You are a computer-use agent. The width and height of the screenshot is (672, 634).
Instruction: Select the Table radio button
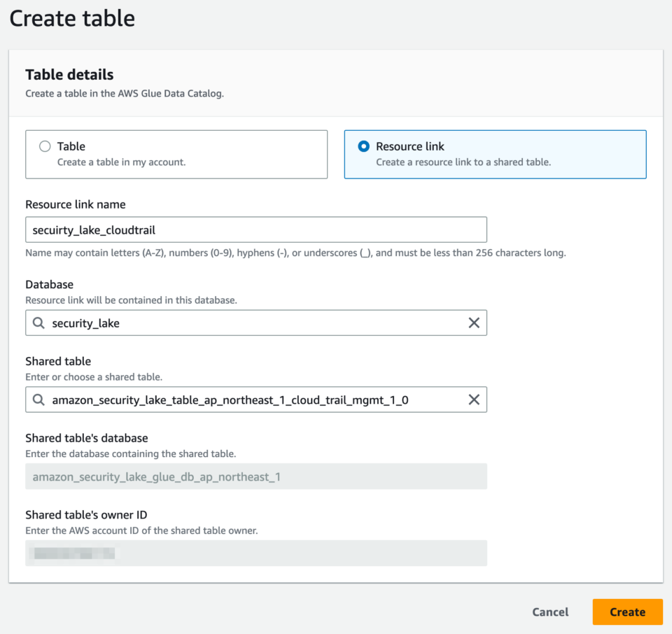pos(45,146)
